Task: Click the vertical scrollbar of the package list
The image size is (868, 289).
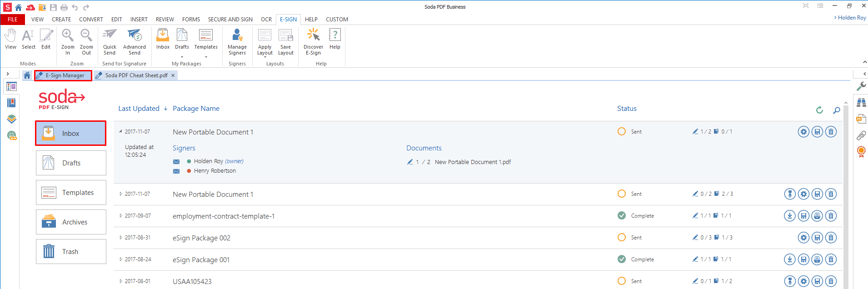Action: (x=846, y=195)
